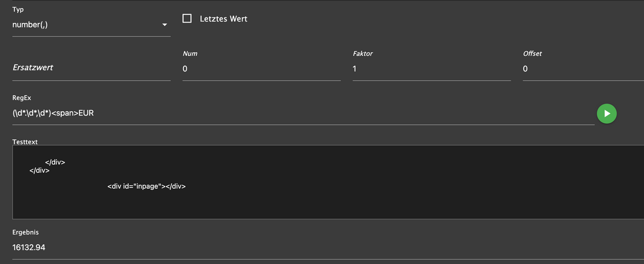
Task: Place cursor in the RegEx pattern field
Action: click(x=301, y=113)
